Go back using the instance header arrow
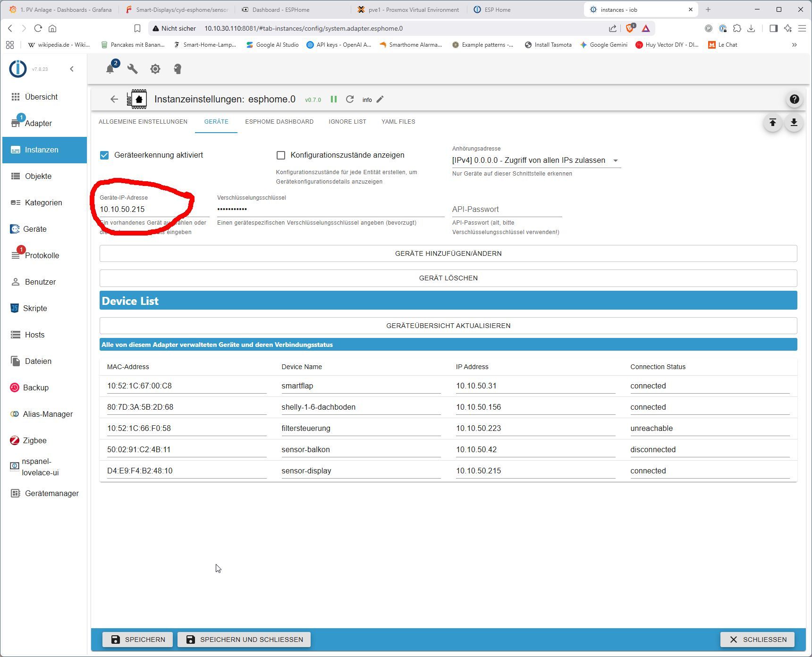Image resolution: width=812 pixels, height=657 pixels. point(114,99)
